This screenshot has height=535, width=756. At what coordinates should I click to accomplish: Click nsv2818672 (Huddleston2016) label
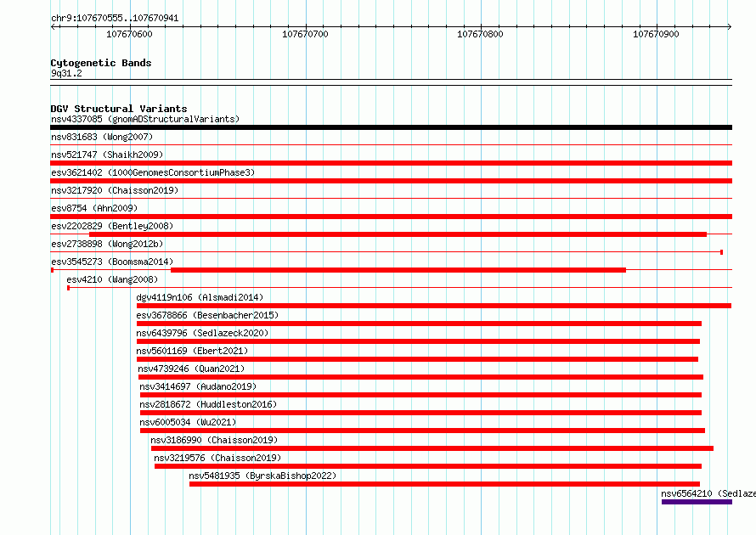pos(208,404)
